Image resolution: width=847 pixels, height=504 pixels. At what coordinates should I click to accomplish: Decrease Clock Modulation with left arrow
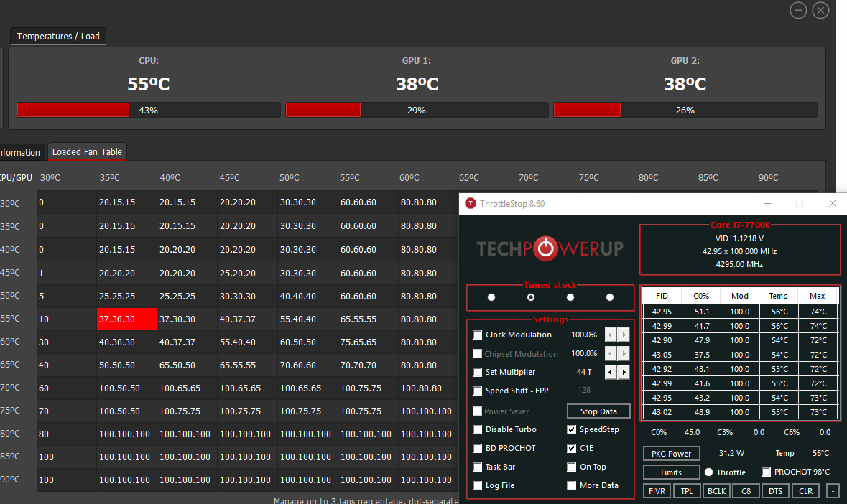611,335
